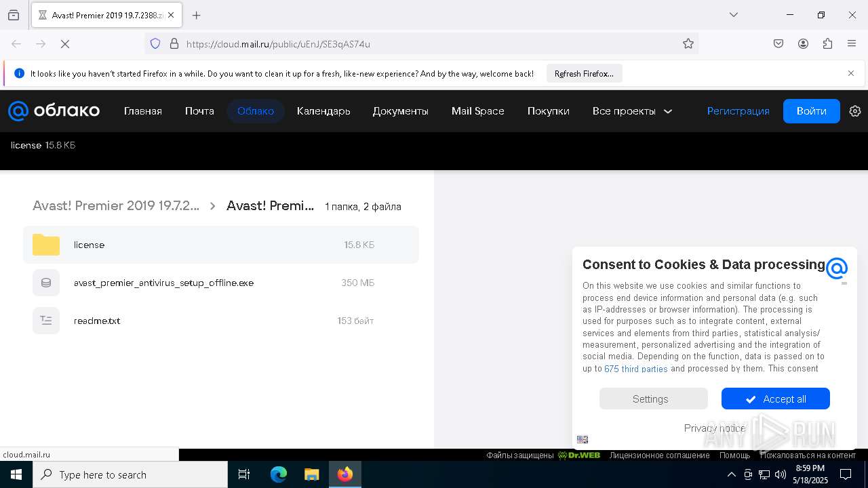Click Firefox taskbar icon
Viewport: 868px width, 488px height.
345,474
